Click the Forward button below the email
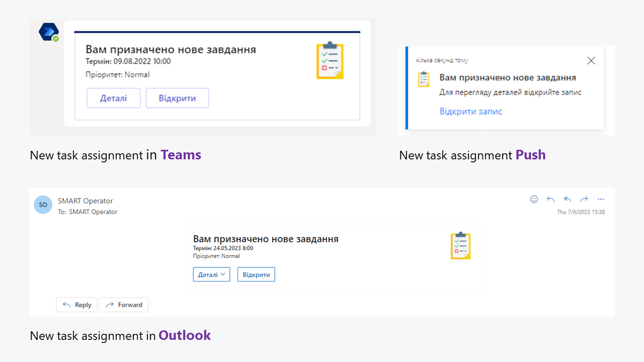Screen dimensions: 644x362 [124, 305]
